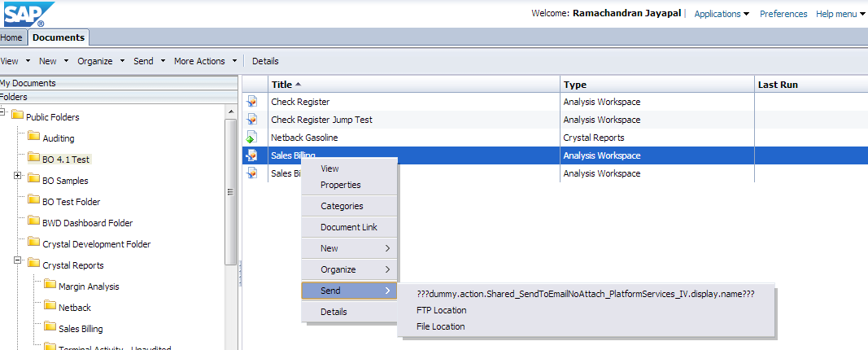Select the Netback Gasoline document title

click(304, 138)
